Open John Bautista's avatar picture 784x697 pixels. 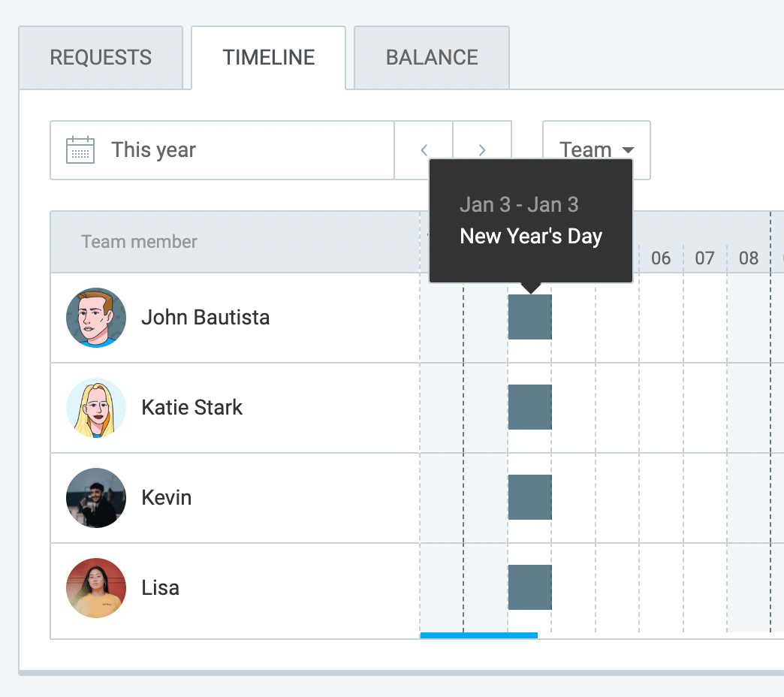pyautogui.click(x=95, y=317)
